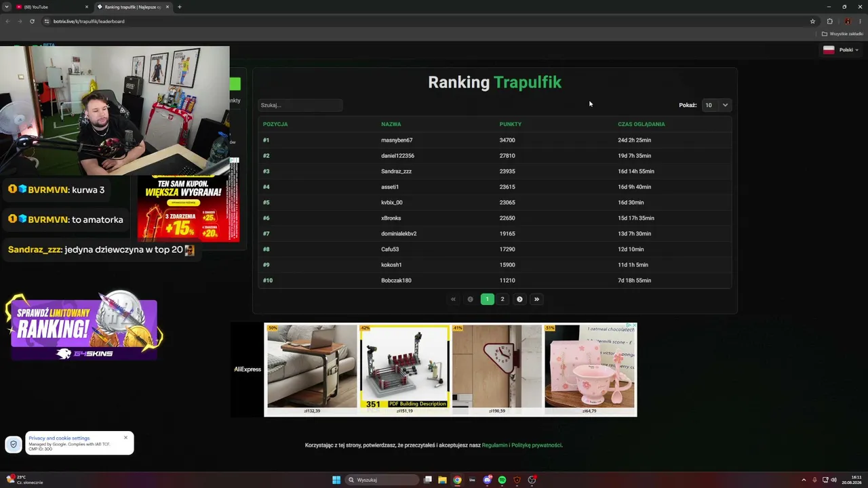This screenshot has height=488, width=868.
Task: Open the Regulamin link
Action: coord(495,445)
